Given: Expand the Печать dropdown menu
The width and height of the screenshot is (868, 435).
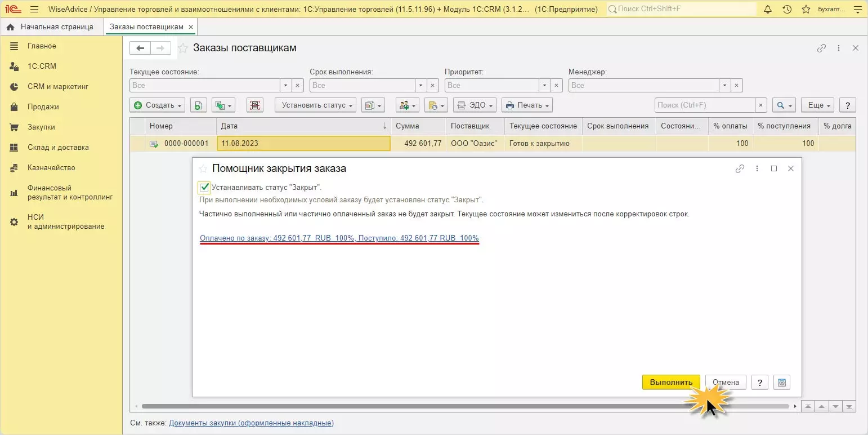Looking at the screenshot, I should (526, 105).
